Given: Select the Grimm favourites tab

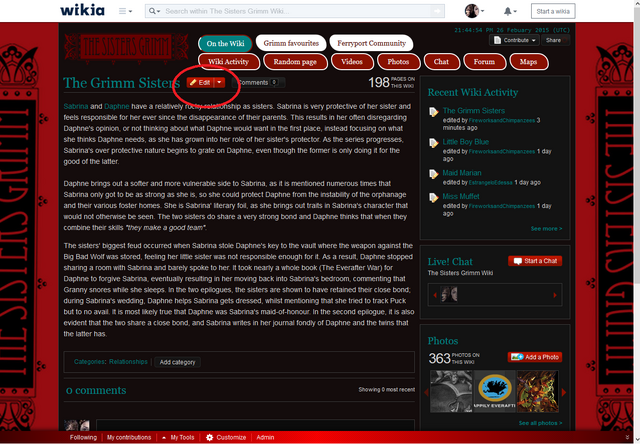Looking at the screenshot, I should coord(291,43).
